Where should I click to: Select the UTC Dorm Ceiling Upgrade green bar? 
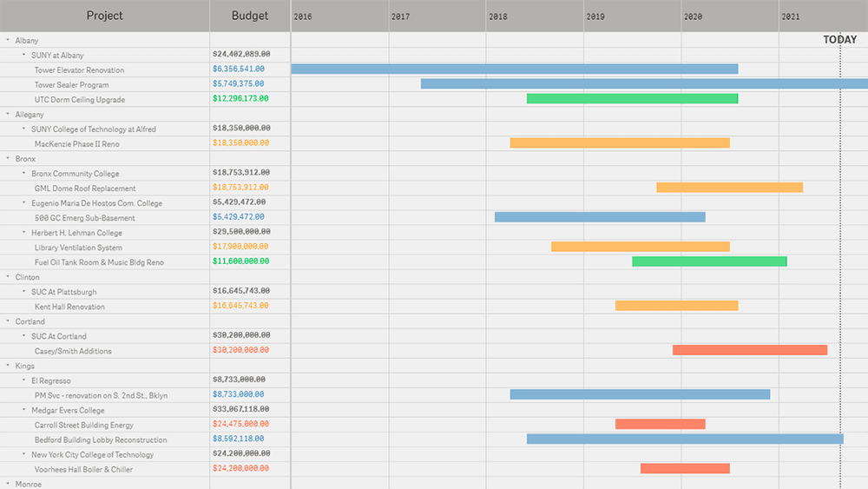[632, 99]
